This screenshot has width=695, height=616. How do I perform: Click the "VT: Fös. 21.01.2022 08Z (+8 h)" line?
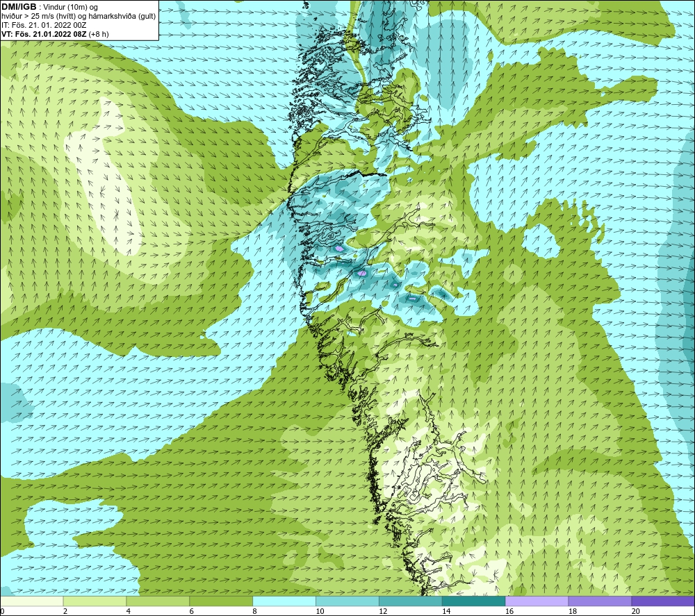click(x=55, y=33)
